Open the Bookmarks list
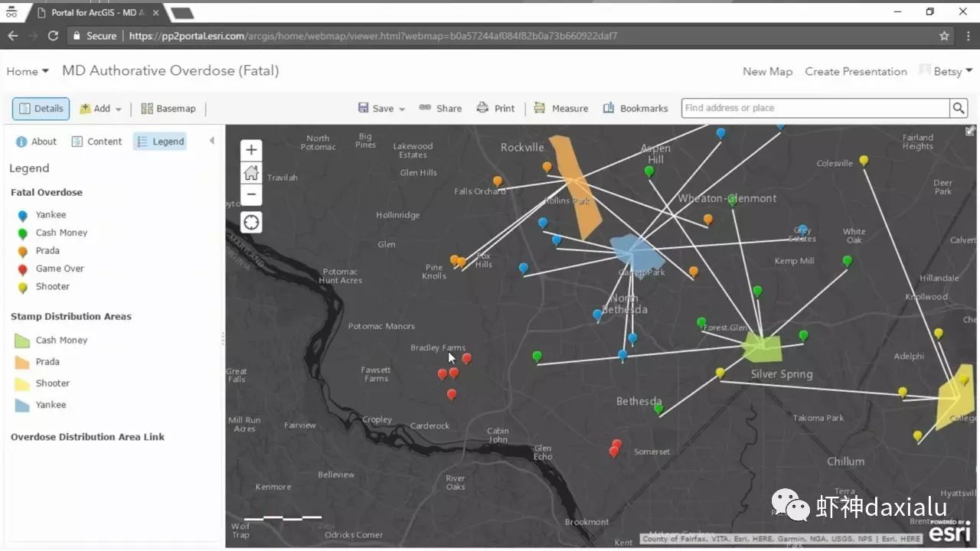 click(x=635, y=109)
